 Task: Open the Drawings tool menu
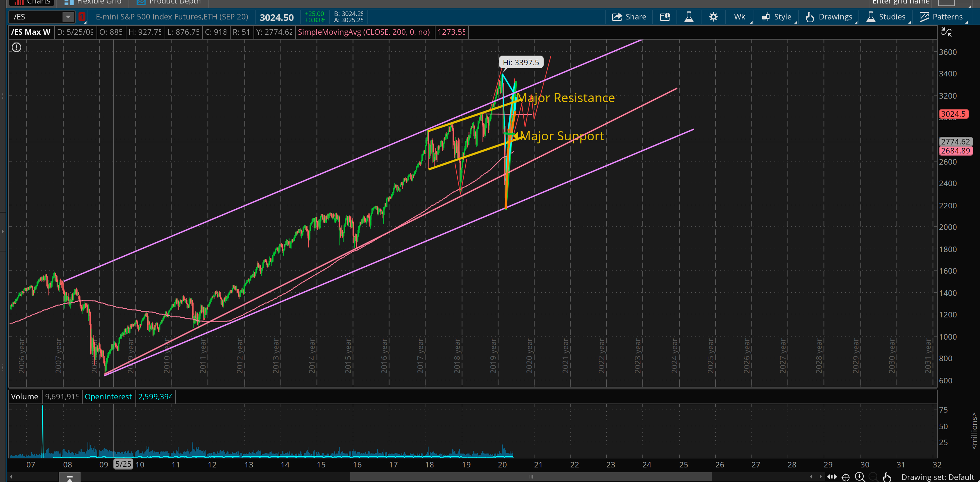(x=829, y=17)
